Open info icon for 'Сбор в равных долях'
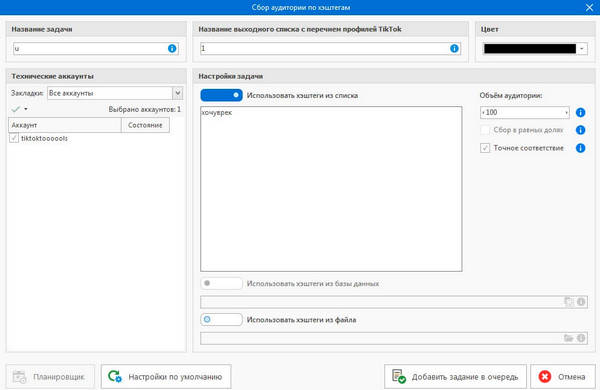This screenshot has width=600, height=390. (x=580, y=130)
